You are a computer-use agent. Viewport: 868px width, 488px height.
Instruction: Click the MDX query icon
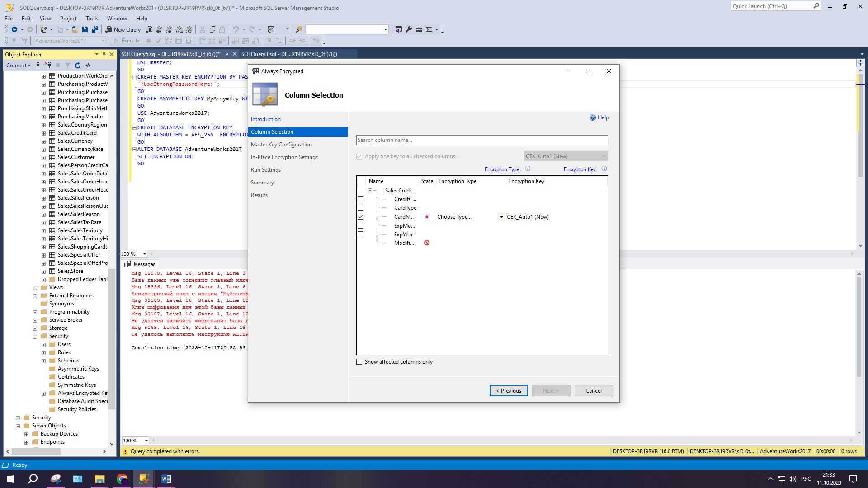coord(159,29)
